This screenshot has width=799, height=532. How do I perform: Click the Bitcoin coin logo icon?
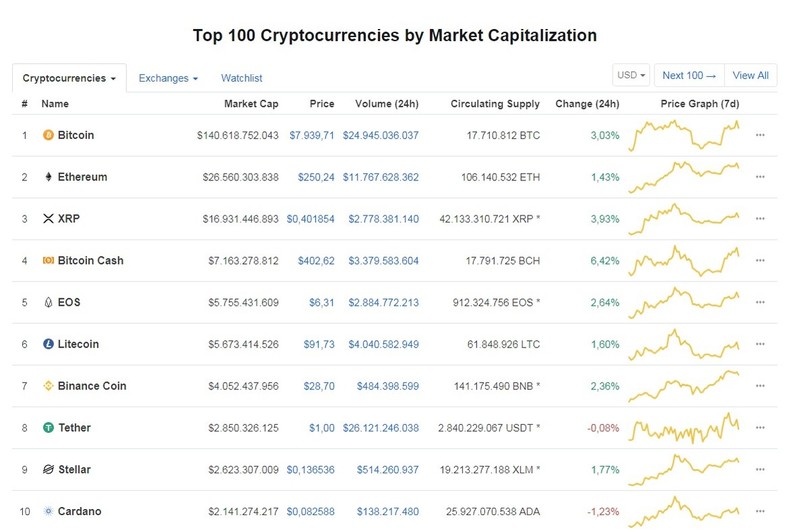[x=48, y=135]
